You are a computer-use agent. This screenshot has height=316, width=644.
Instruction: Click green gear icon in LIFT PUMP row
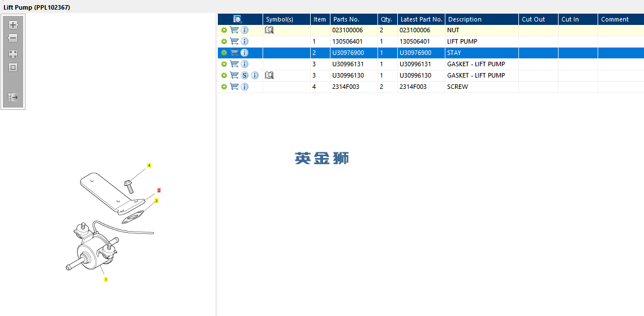224,41
